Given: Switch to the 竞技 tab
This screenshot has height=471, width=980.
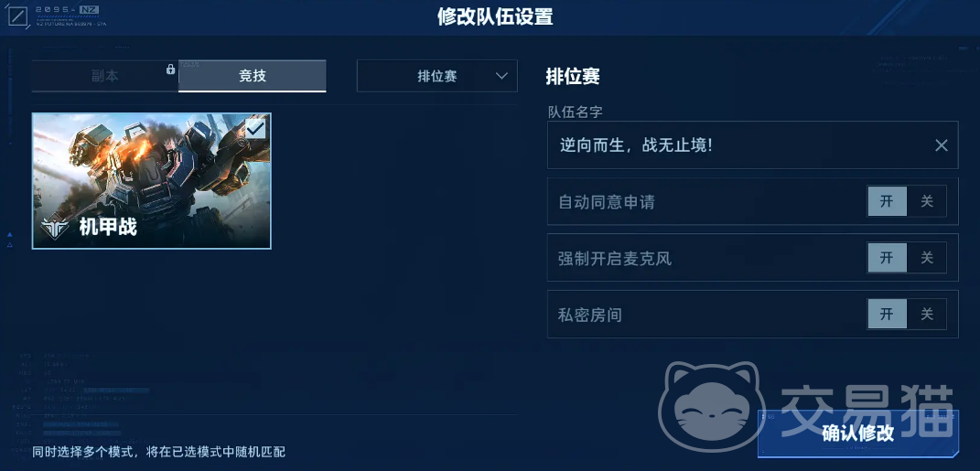Looking at the screenshot, I should [252, 76].
